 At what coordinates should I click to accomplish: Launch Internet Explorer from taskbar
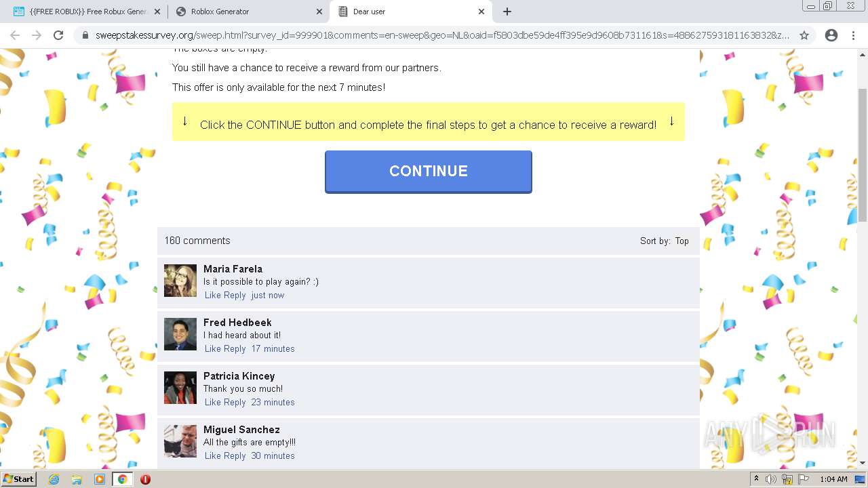(x=54, y=479)
